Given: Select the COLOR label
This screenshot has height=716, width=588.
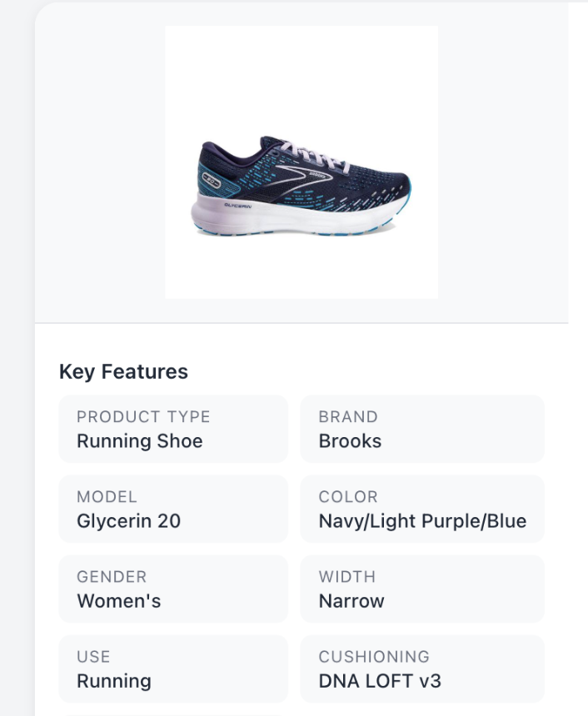Looking at the screenshot, I should 348,496.
